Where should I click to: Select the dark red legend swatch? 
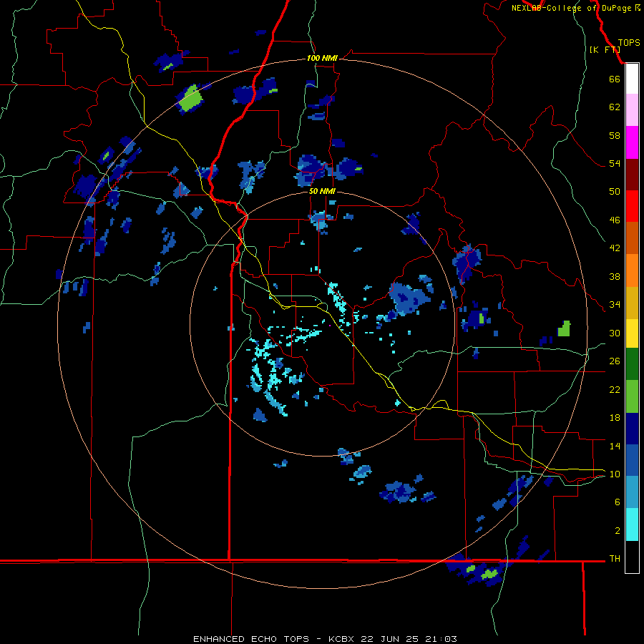[x=632, y=175]
